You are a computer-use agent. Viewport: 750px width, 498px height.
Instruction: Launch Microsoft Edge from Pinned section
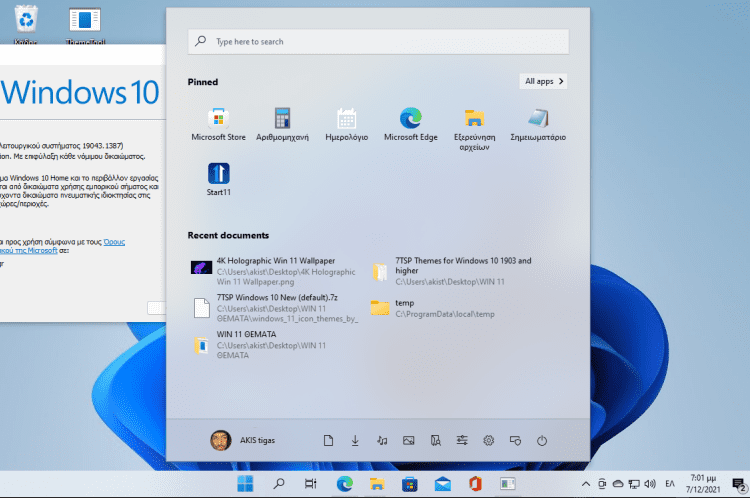point(410,125)
